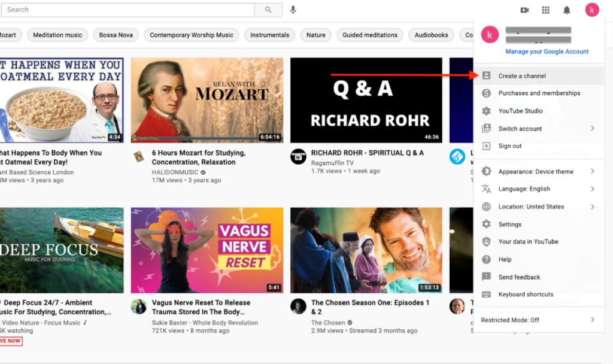Select Create a channel menu item
The width and height of the screenshot is (613, 364).
pyautogui.click(x=522, y=76)
